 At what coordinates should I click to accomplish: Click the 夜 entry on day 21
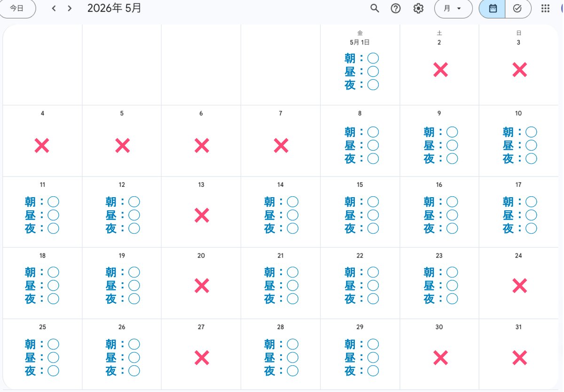(x=281, y=299)
